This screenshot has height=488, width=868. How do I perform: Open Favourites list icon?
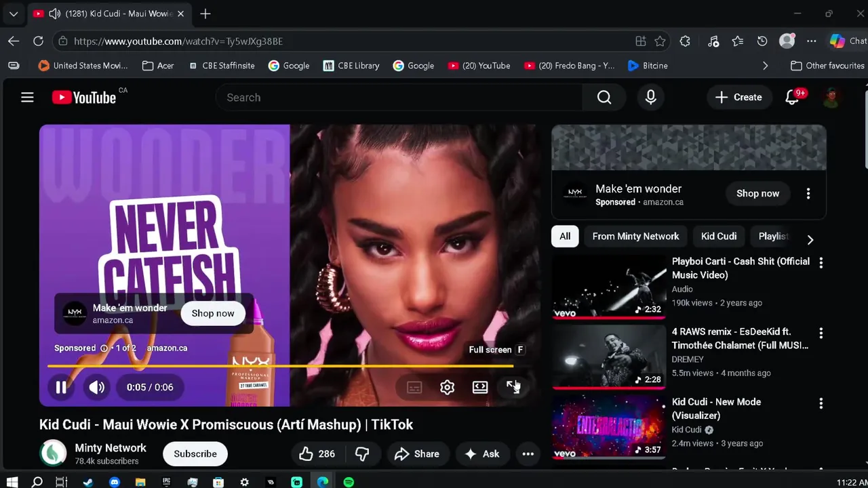pyautogui.click(x=738, y=41)
